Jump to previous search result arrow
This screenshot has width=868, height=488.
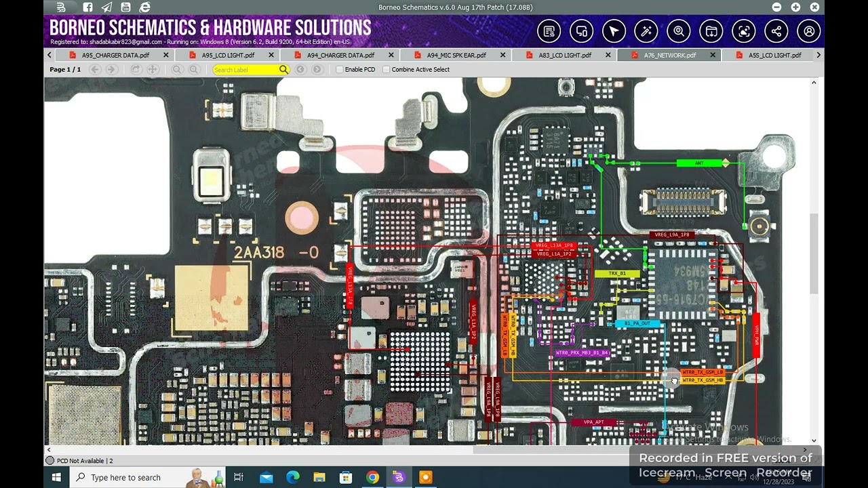(x=300, y=69)
